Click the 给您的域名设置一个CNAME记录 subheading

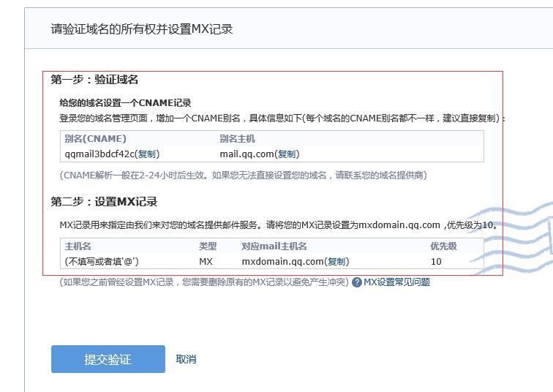[125, 103]
